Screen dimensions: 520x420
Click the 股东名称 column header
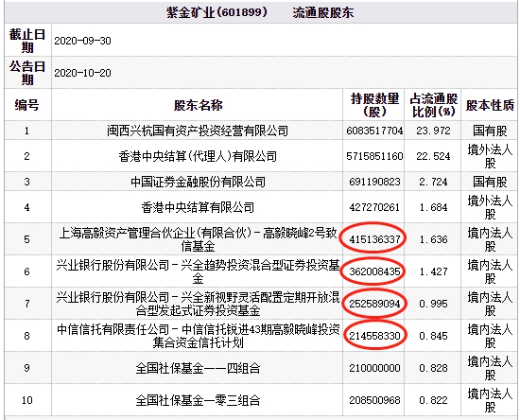(198, 105)
